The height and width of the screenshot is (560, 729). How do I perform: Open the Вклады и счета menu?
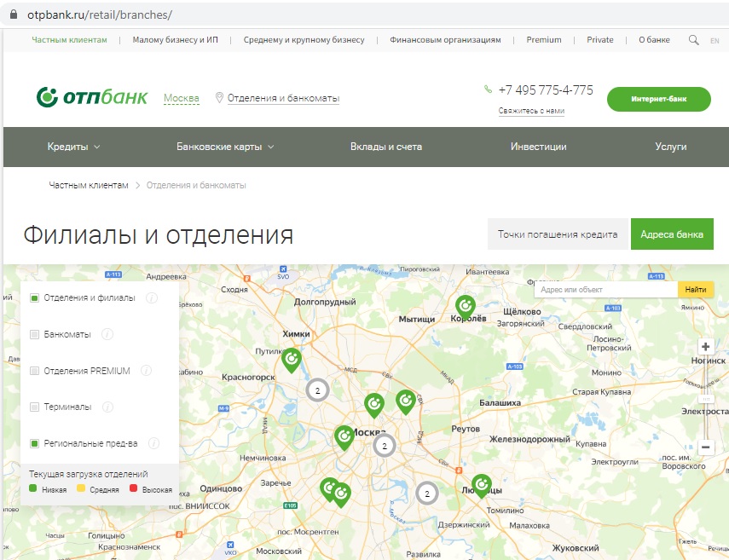click(385, 147)
